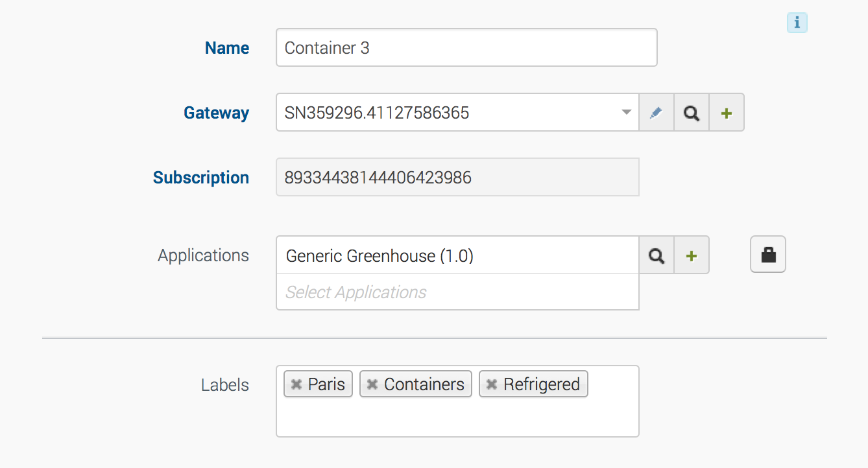
Task: Click empty space inside the Labels box
Action: tap(457, 418)
